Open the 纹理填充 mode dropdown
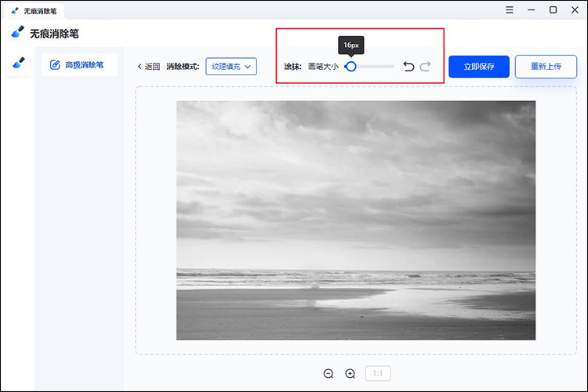The height and width of the screenshot is (392, 588). pos(231,67)
